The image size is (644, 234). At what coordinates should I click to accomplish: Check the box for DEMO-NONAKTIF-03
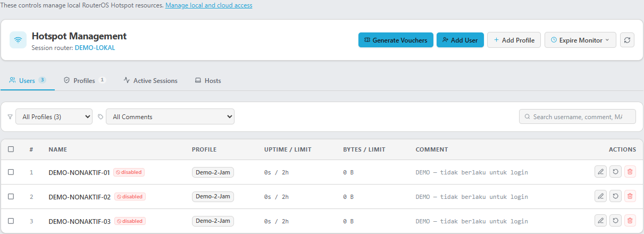11,221
